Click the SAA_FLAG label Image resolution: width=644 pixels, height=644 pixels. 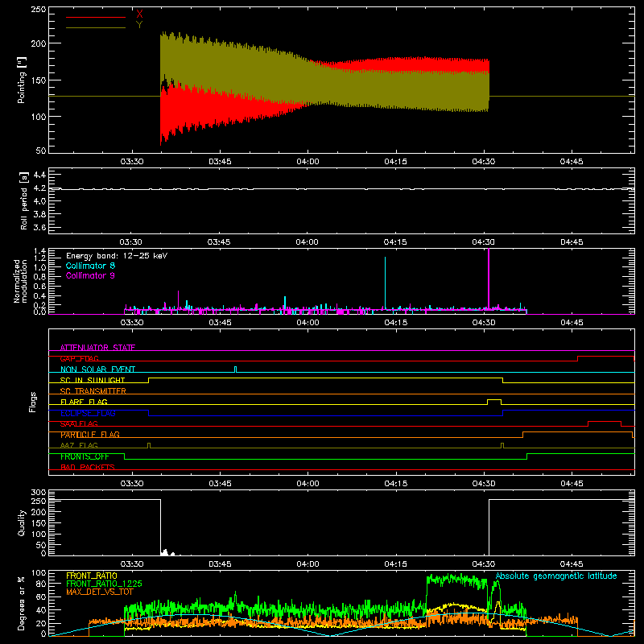pos(79,423)
